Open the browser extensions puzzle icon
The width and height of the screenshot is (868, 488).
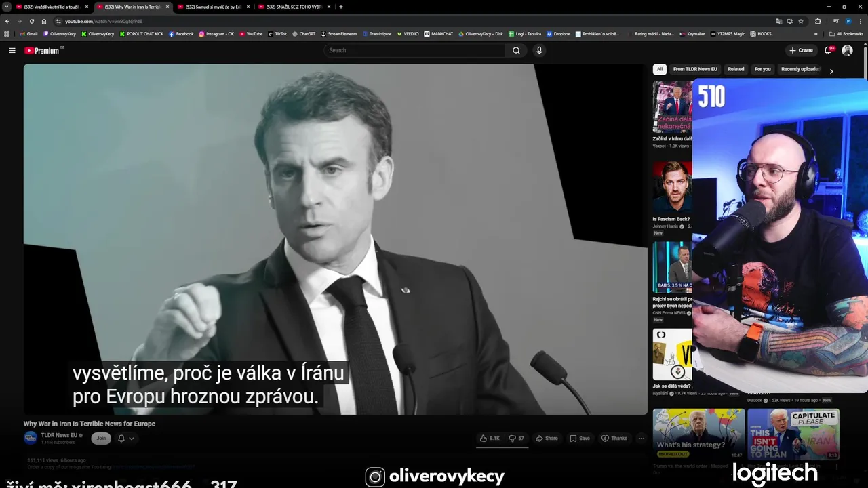pyautogui.click(x=818, y=21)
